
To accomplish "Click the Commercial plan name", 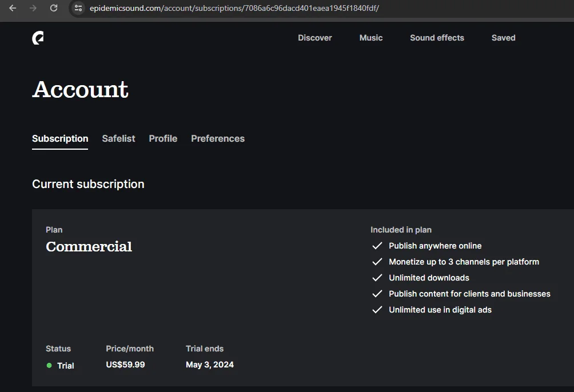I will pyautogui.click(x=89, y=247).
